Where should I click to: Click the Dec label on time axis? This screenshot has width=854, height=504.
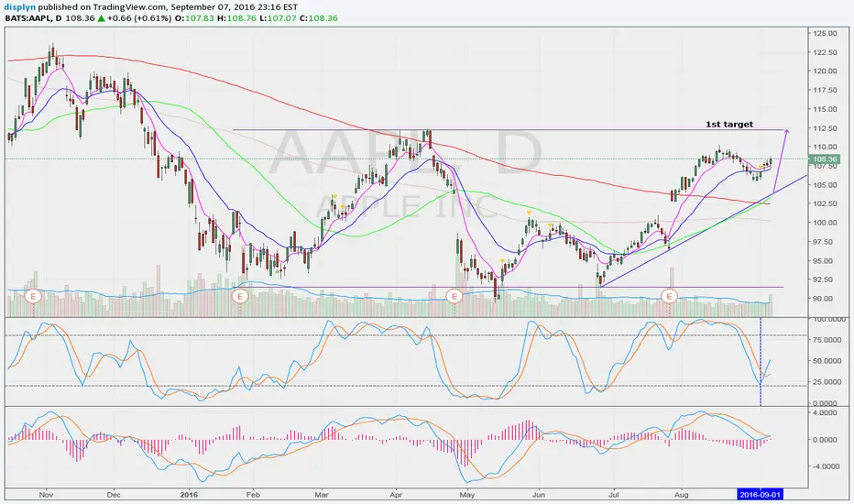click(x=114, y=495)
